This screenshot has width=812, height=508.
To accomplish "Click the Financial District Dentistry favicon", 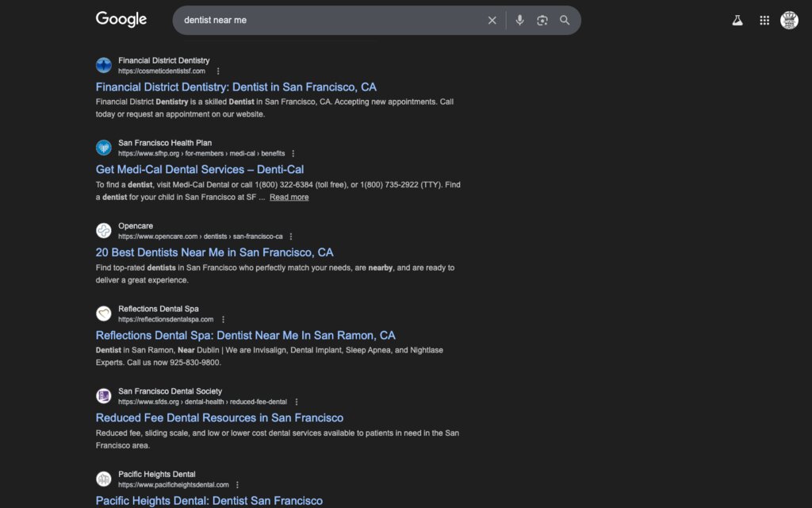I will point(104,65).
